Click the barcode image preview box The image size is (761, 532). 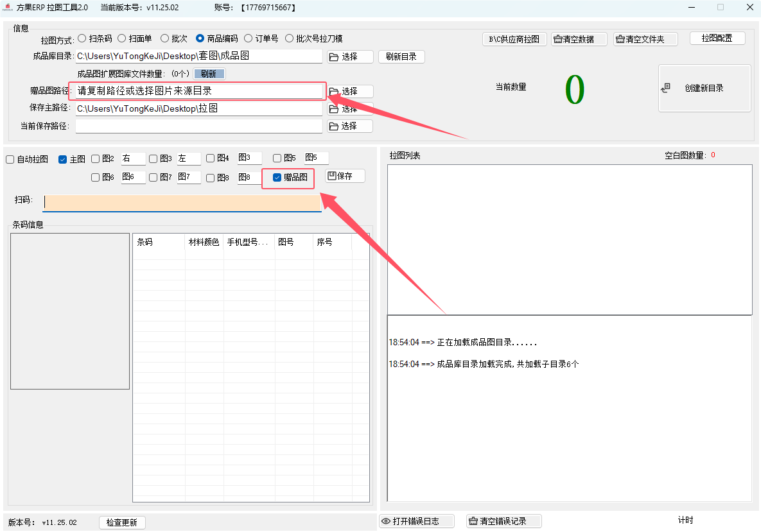70,311
